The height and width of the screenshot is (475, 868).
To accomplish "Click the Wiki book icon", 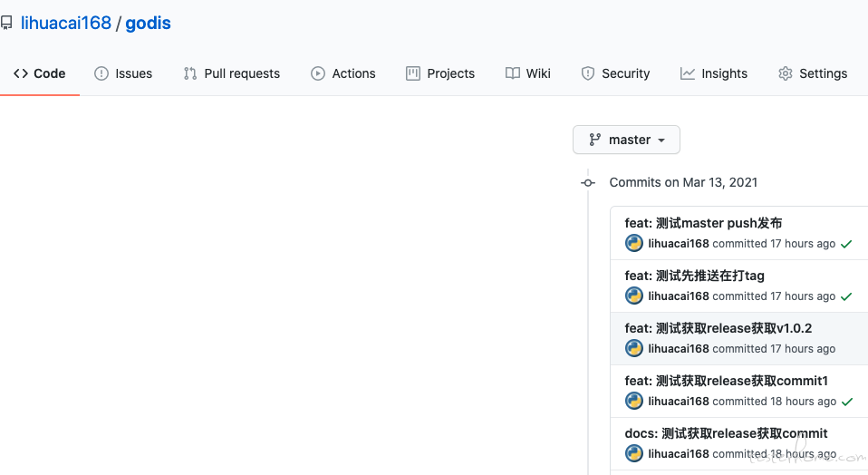I will pos(513,73).
